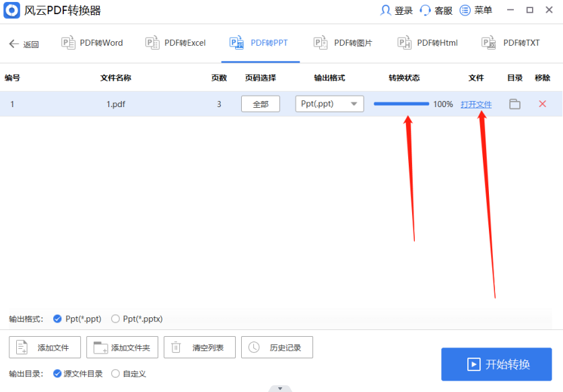Click the 添加文件 document icon
563x392 pixels.
coord(22,348)
